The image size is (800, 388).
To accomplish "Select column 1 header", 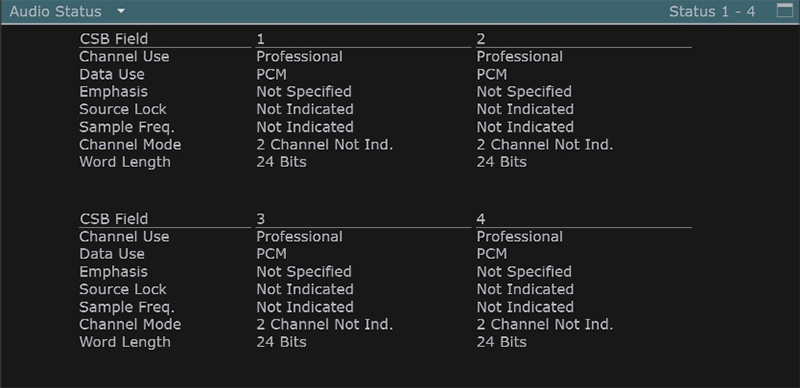I will coord(261,39).
